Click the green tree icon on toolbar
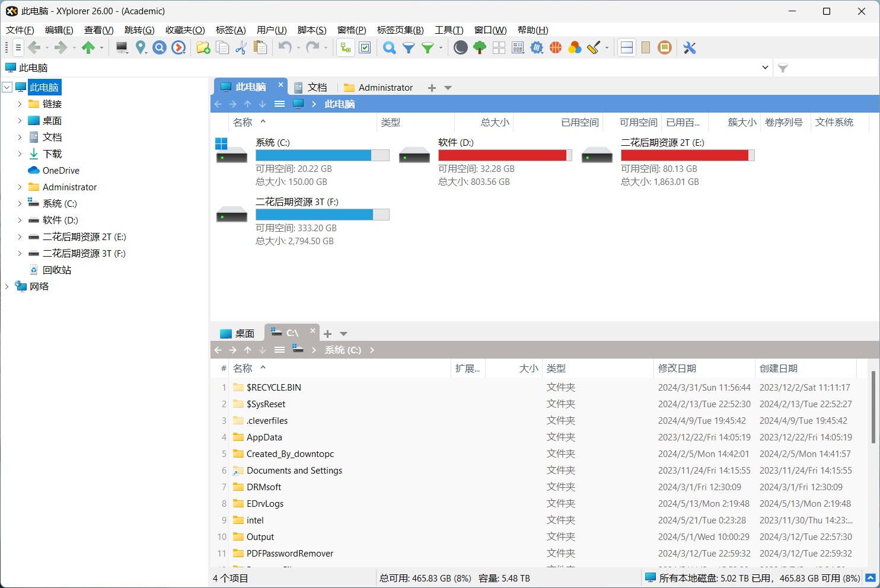 pyautogui.click(x=480, y=47)
